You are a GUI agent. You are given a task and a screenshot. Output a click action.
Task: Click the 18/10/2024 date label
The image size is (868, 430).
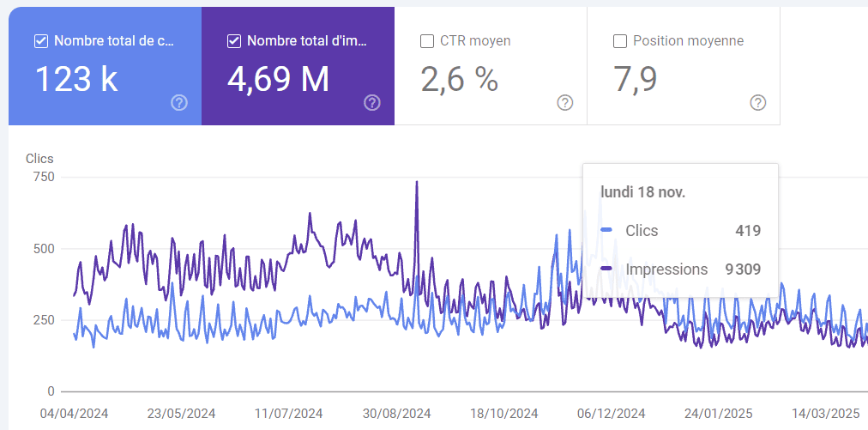[x=504, y=413]
